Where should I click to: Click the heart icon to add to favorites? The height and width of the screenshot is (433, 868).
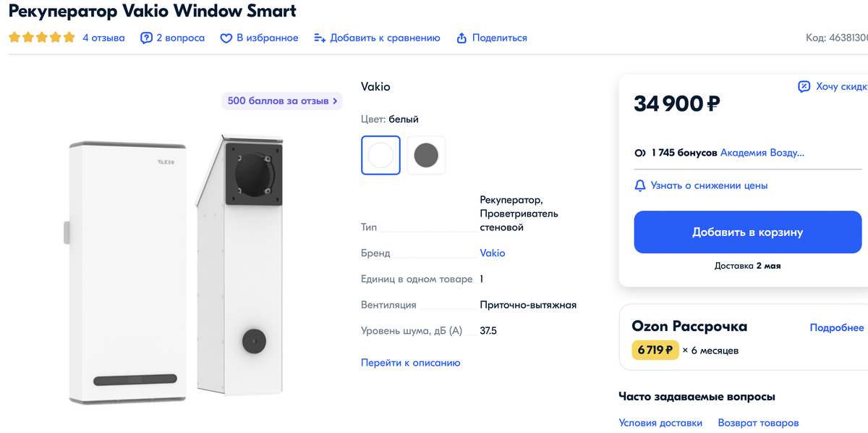226,38
